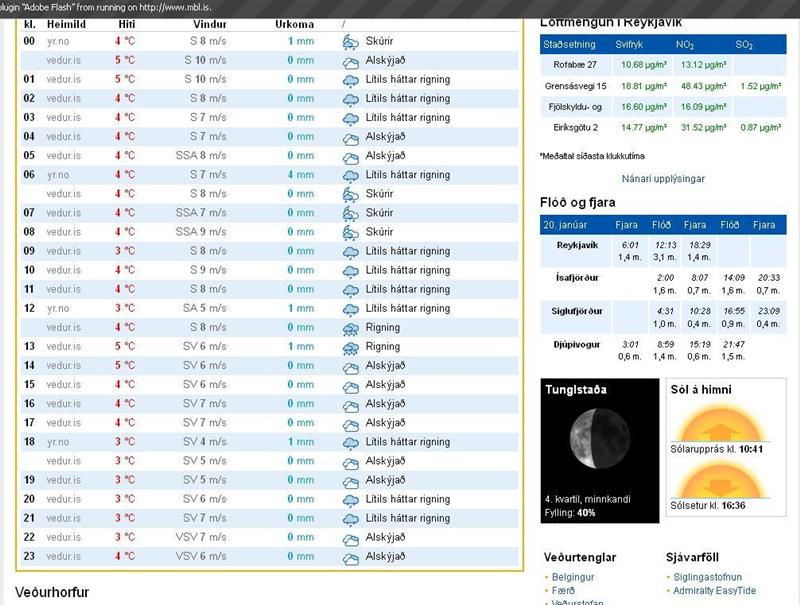Screen dimensions: 800x605
Task: Click the moon phase image under Tunglstaða
Action: [600, 439]
